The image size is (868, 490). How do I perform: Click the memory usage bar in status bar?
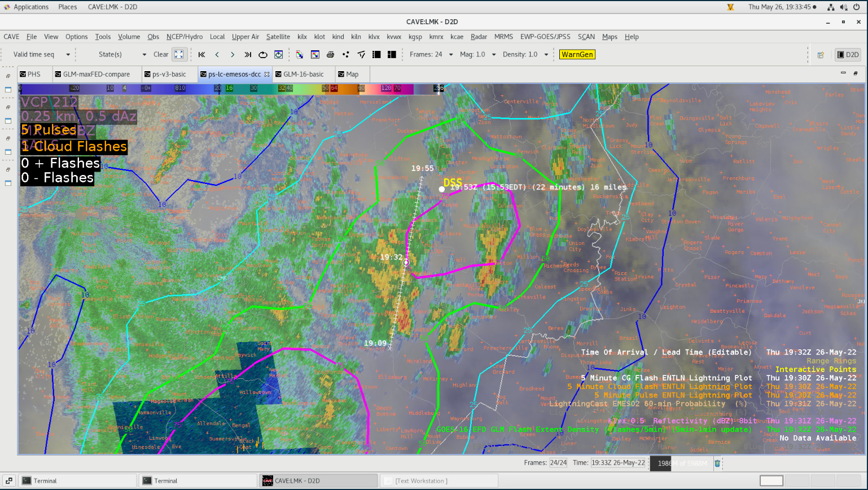point(681,463)
